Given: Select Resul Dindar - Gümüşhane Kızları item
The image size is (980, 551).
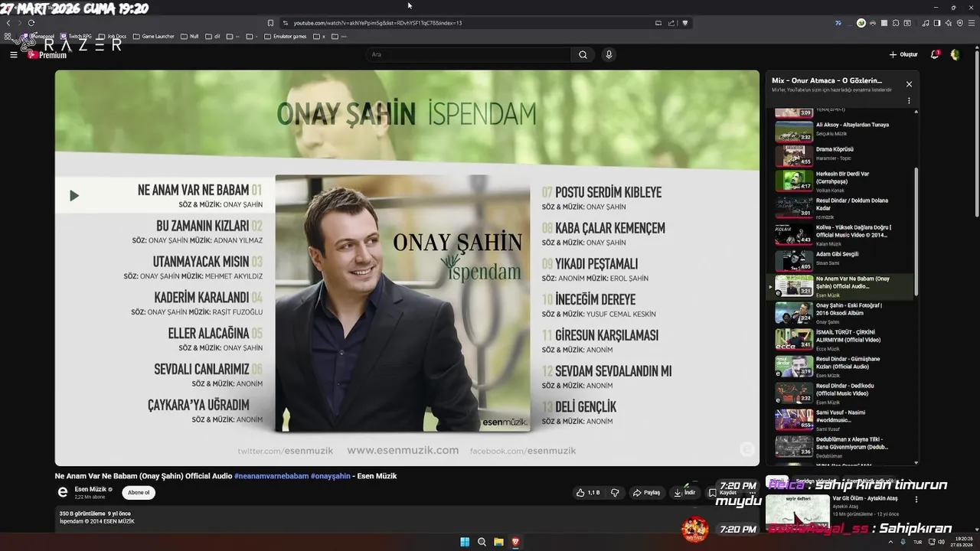Looking at the screenshot, I should tap(842, 366).
